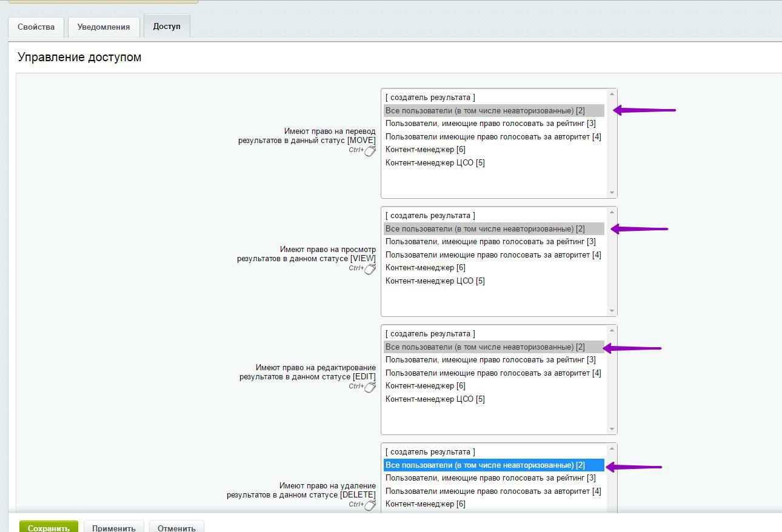
Task: Select '[ создатель результата ]' in DELETE list
Action: click(x=494, y=452)
